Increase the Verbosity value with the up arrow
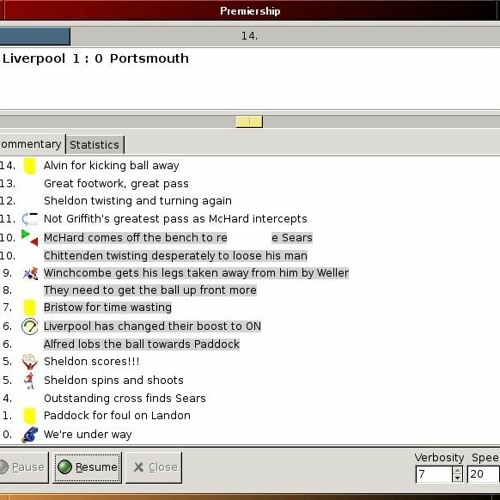The width and height of the screenshot is (500, 500). pos(457,470)
